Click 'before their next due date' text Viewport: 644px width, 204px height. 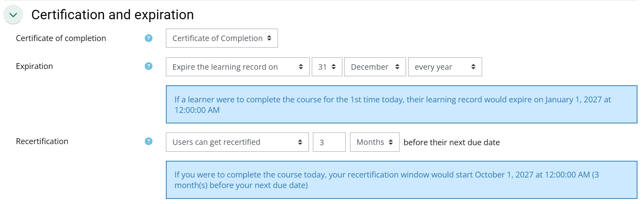[x=452, y=142]
